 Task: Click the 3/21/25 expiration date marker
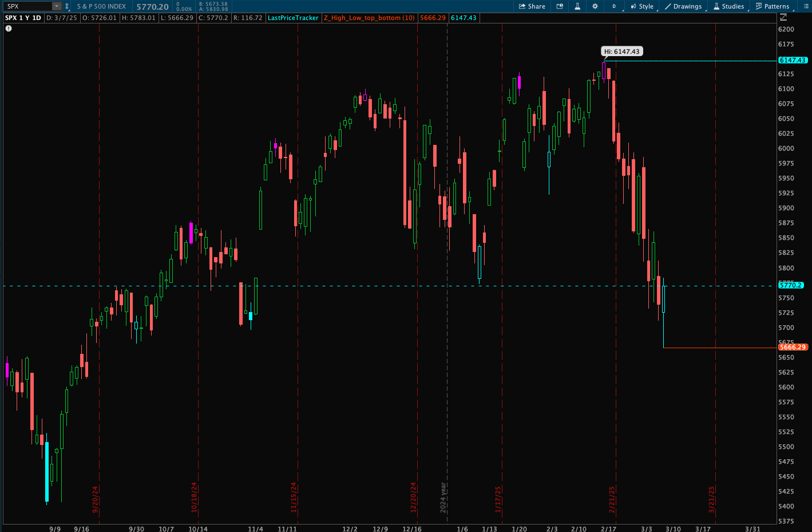coord(712,499)
